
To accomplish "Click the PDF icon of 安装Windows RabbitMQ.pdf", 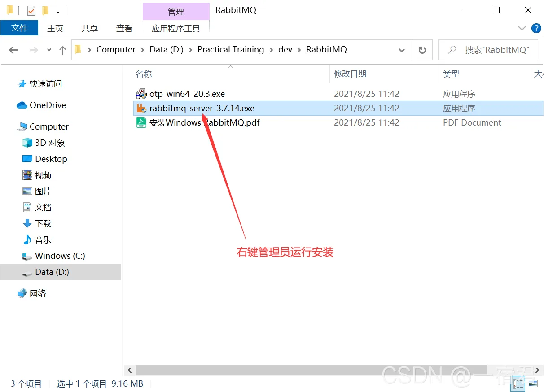I will pos(141,122).
